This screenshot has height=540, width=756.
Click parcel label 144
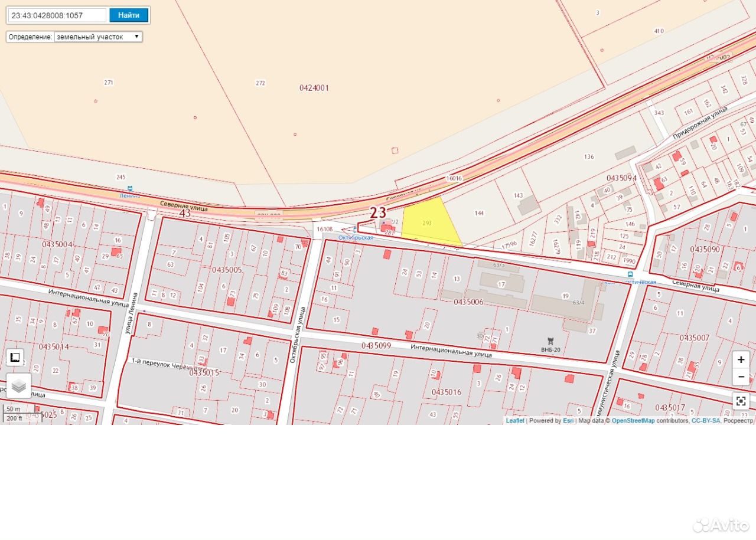(479, 214)
